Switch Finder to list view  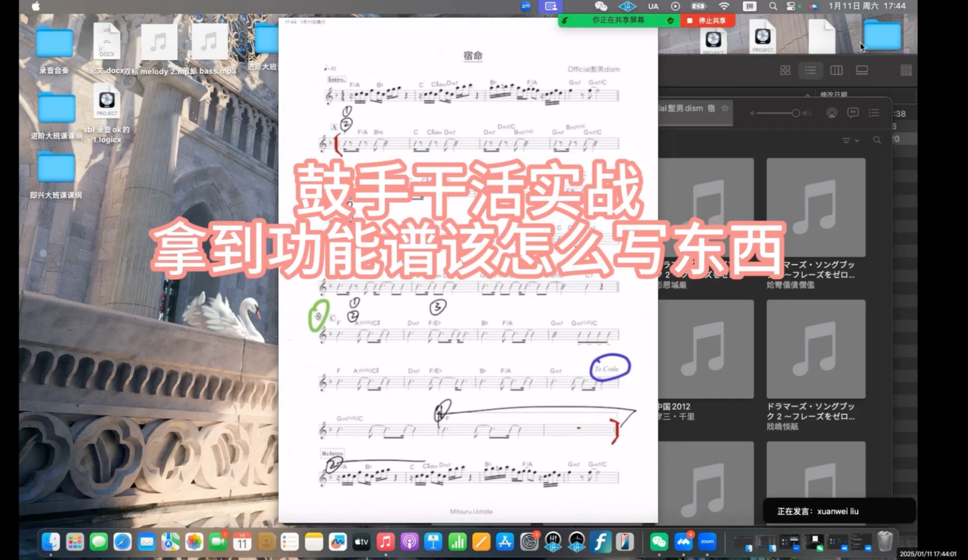(x=811, y=71)
